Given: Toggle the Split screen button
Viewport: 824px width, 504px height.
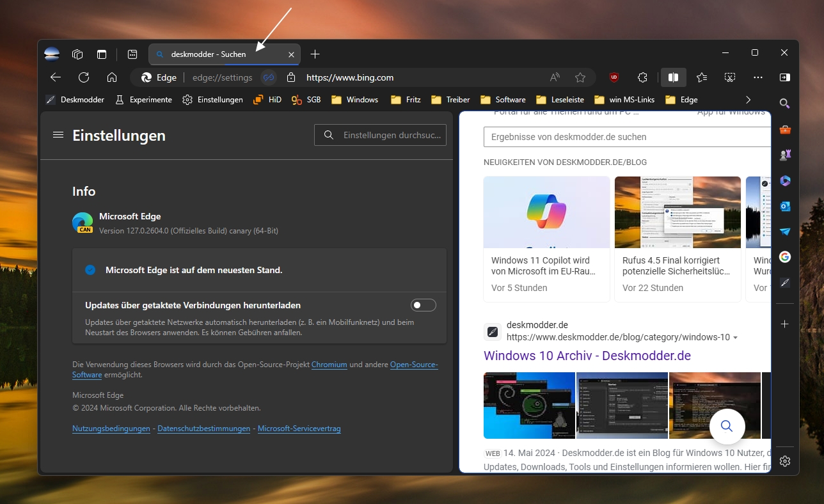Looking at the screenshot, I should coord(673,77).
